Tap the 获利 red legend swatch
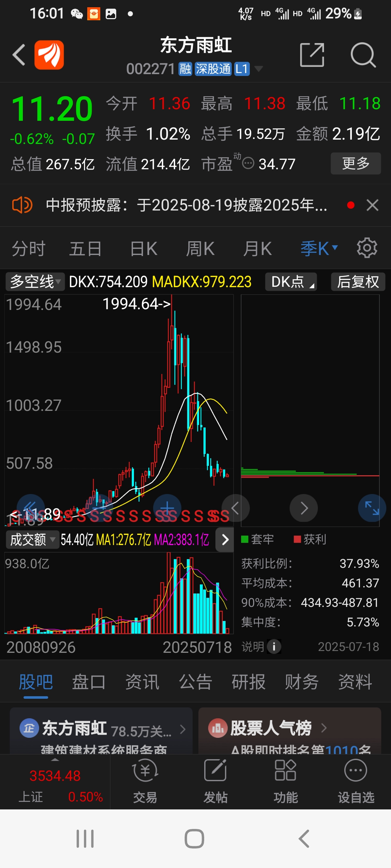Screen dimensions: 391x868 pyautogui.click(x=297, y=539)
